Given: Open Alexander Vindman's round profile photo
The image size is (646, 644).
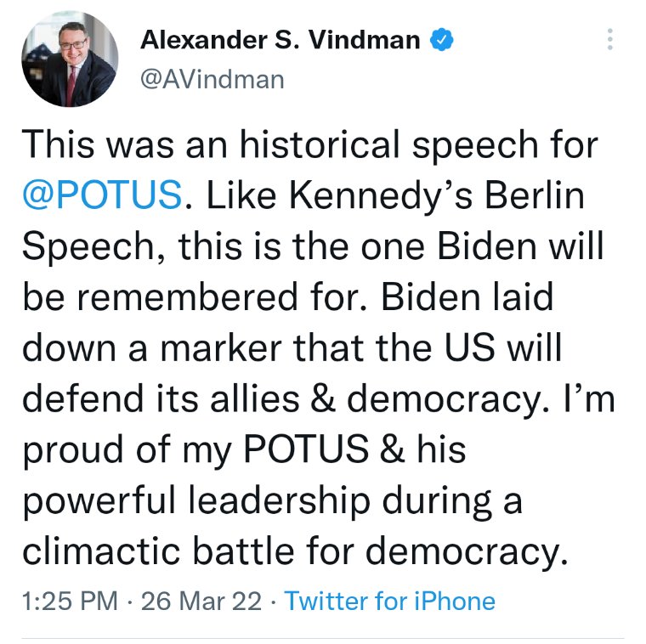Looking at the screenshot, I should click(70, 59).
